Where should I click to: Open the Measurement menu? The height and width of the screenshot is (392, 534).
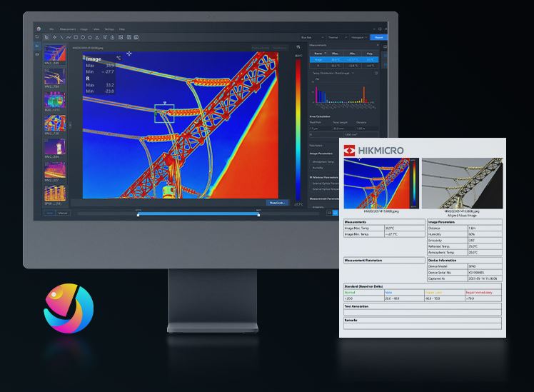click(68, 29)
